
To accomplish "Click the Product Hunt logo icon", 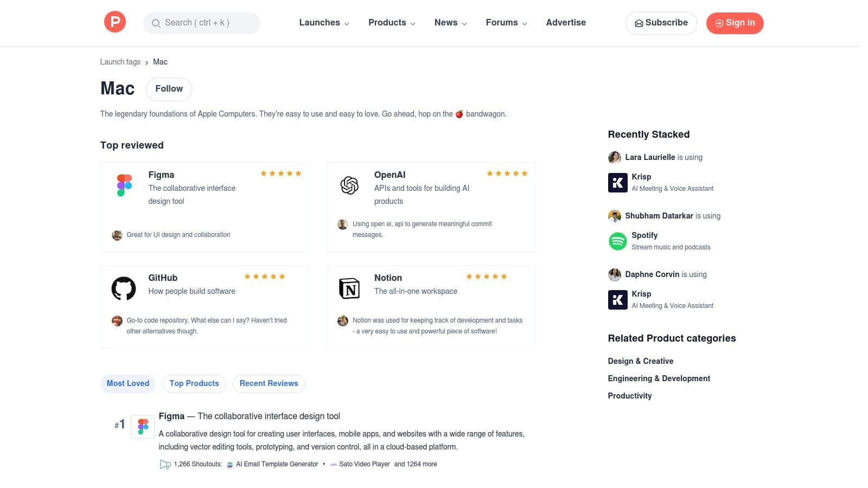I will pos(114,22).
